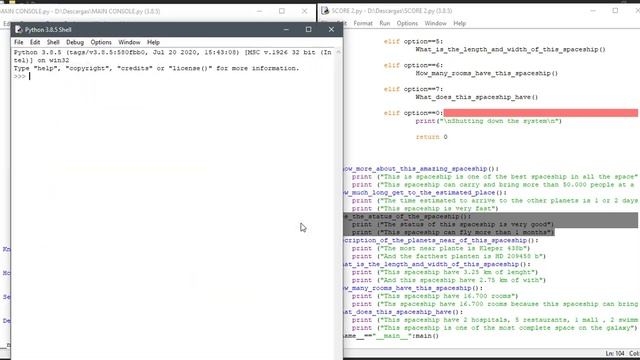640x360 pixels.
Task: Click 'elif option==5:' line
Action: coord(413,41)
